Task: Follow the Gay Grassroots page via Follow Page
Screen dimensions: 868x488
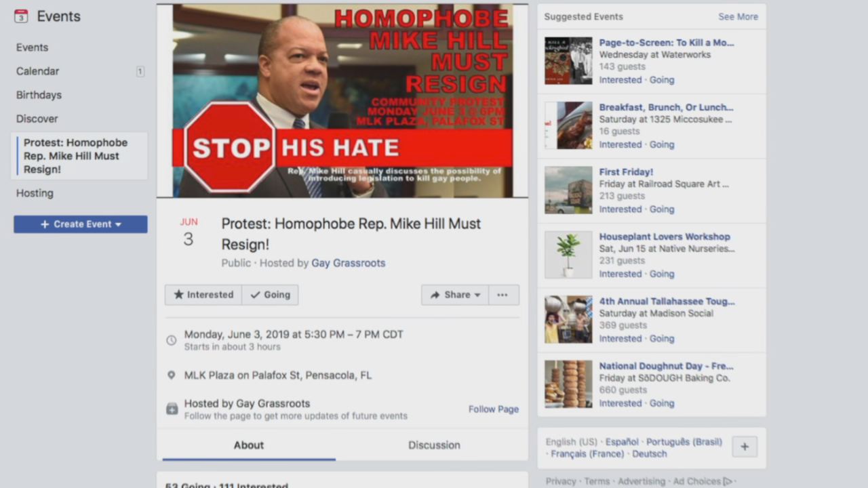Action: coord(494,409)
